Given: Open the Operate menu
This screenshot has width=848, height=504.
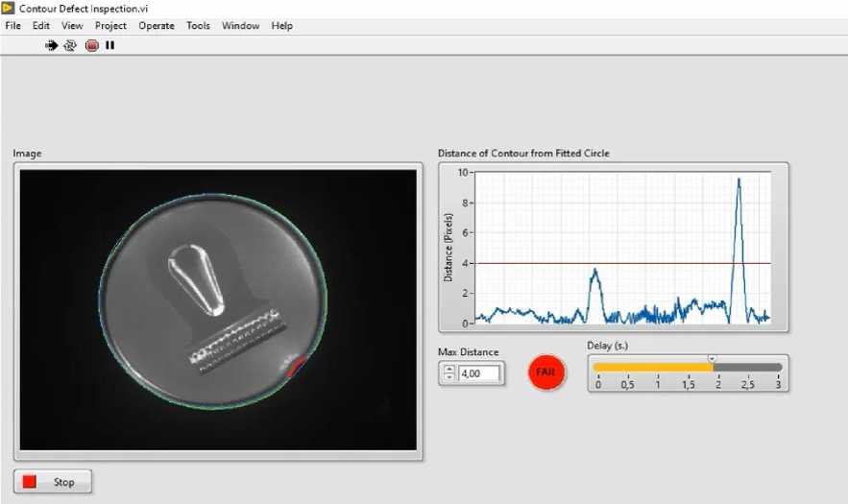Looking at the screenshot, I should coord(157,26).
